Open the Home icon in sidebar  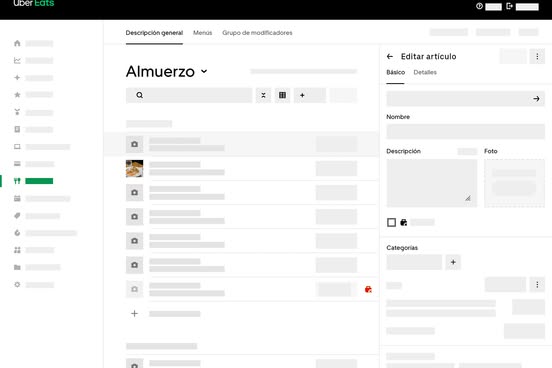(x=17, y=43)
